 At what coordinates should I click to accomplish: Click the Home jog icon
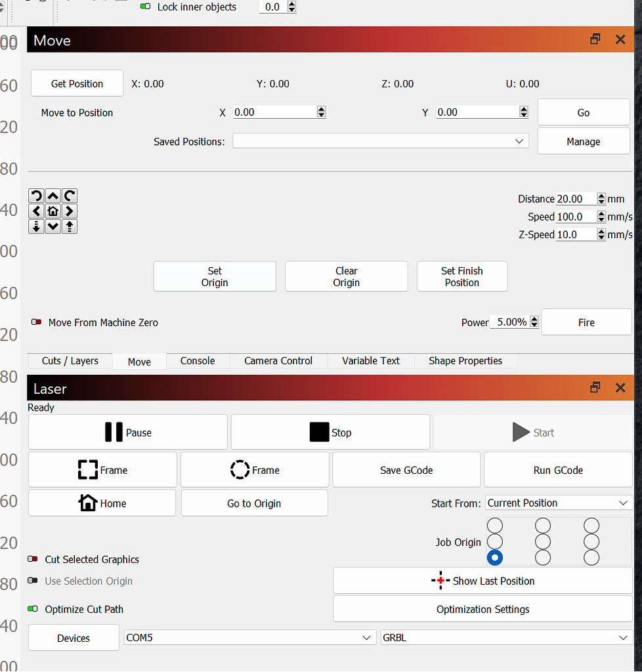tap(53, 211)
